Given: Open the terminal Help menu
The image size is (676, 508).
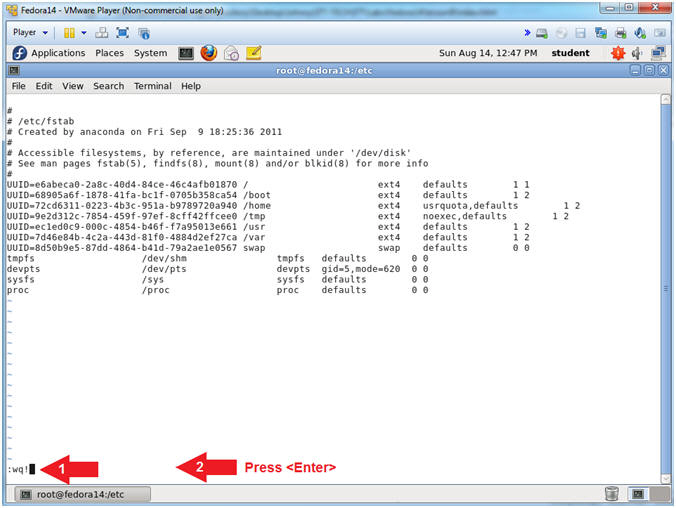Looking at the screenshot, I should 191,86.
